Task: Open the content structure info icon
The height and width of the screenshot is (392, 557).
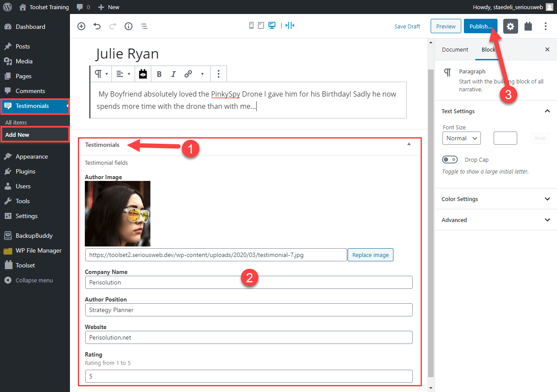Action: coord(129,26)
